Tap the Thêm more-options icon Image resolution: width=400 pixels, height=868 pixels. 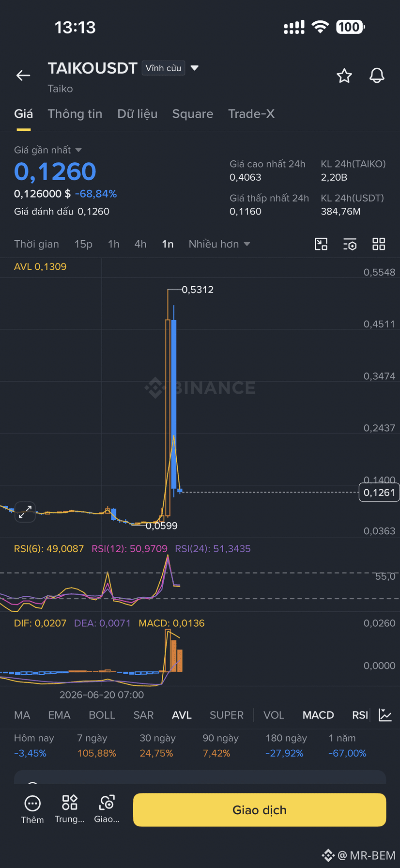click(32, 809)
